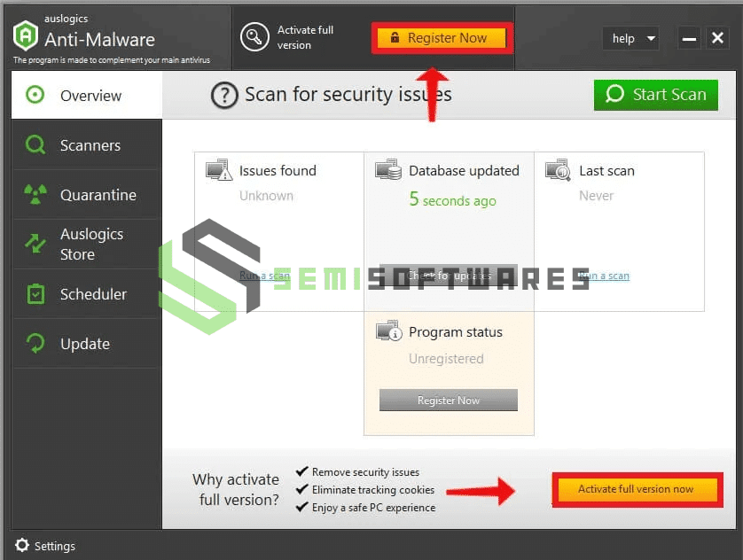The image size is (743, 560).
Task: Open the Auslogics Store section
Action: click(87, 245)
